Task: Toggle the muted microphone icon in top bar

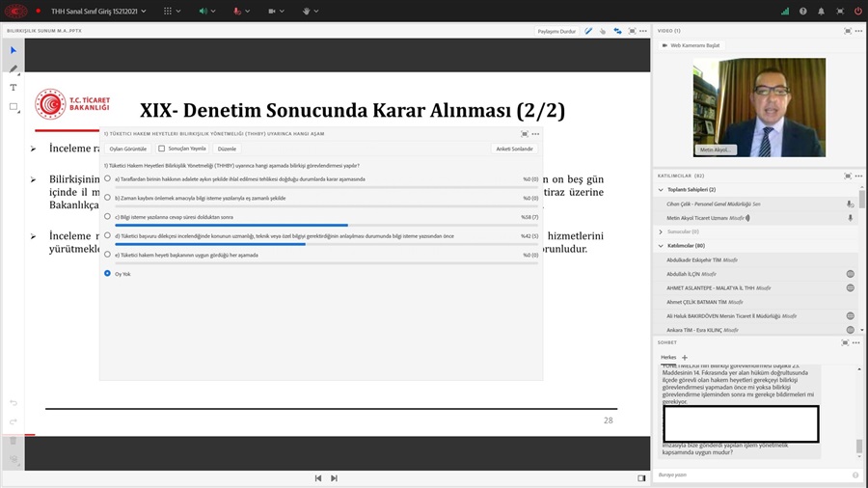Action: click(237, 11)
